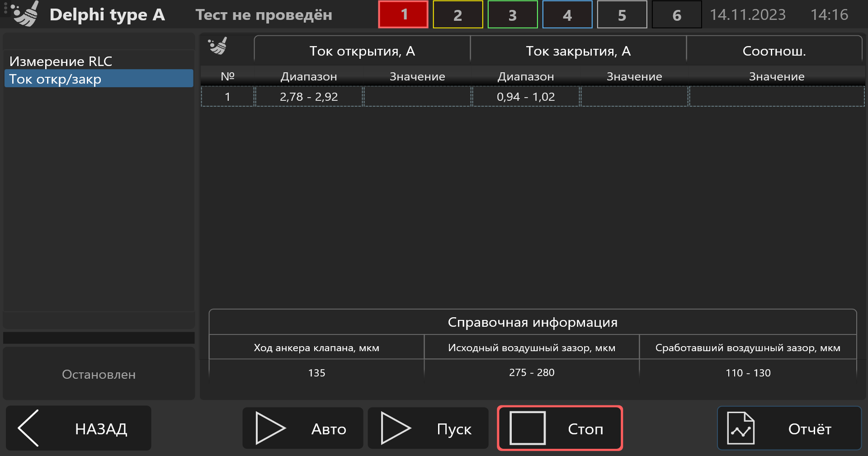868x456 pixels.
Task: Click the anchor travel value 135
Action: pos(316,373)
